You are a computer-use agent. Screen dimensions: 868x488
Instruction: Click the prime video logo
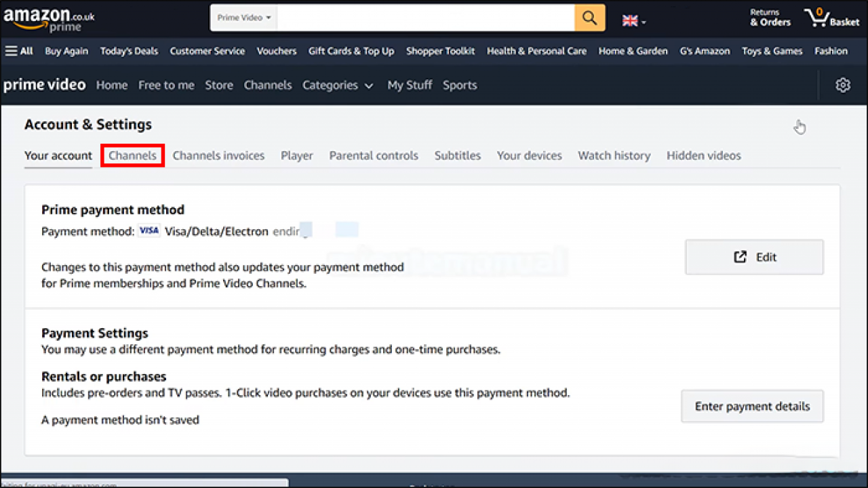[44, 85]
